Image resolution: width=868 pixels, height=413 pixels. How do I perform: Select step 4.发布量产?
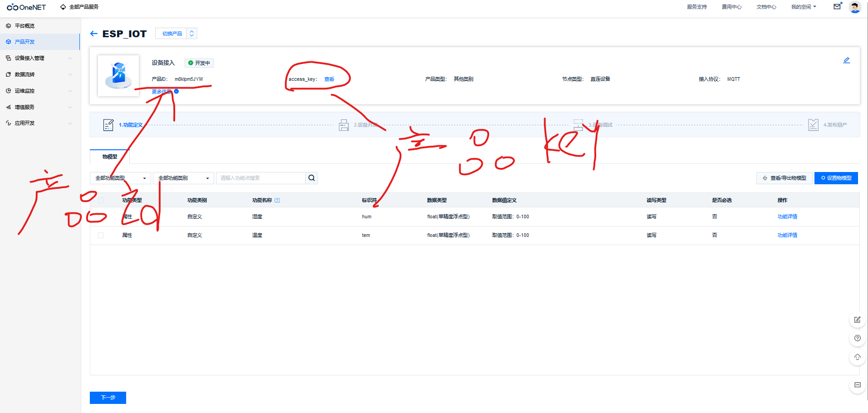click(835, 125)
